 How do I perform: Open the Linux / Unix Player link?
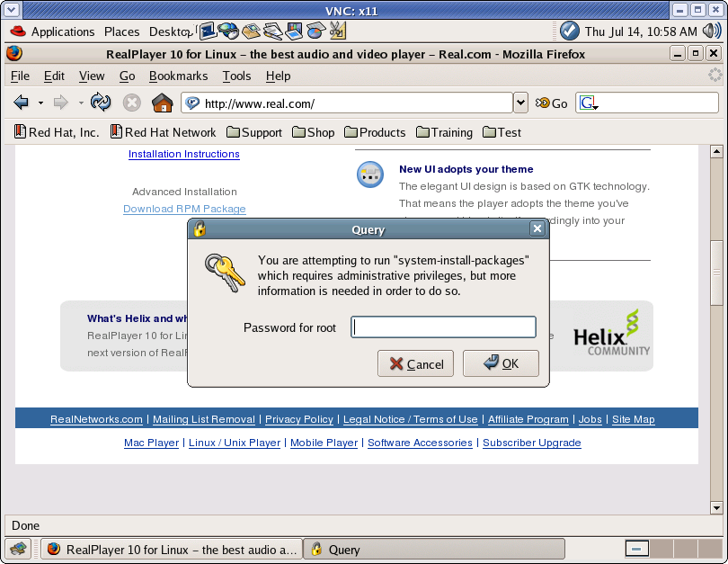tap(235, 443)
